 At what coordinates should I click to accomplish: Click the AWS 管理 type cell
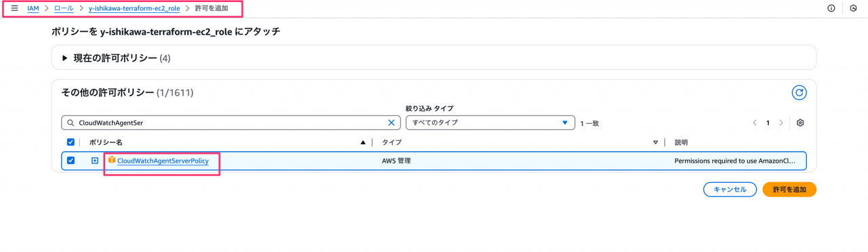[x=397, y=161]
